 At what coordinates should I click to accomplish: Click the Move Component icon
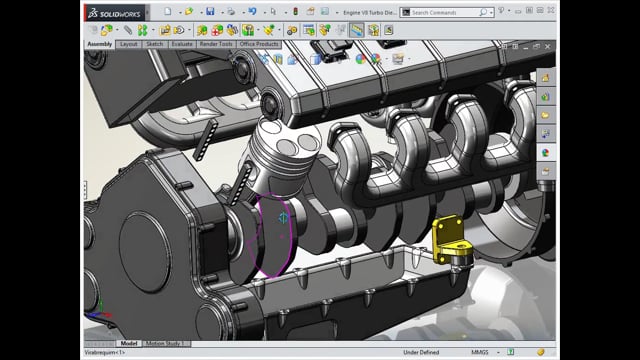tap(179, 30)
